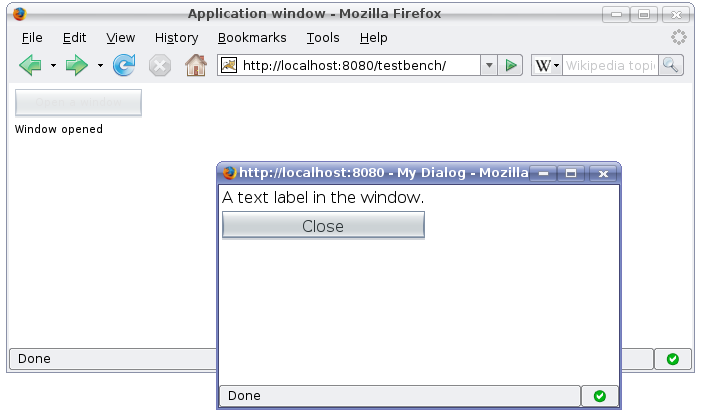Click the greyed-out Stop loading icon

[160, 66]
